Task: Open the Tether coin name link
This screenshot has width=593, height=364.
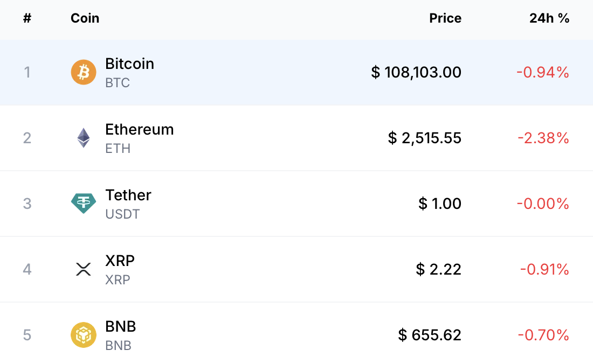Action: 128,195
